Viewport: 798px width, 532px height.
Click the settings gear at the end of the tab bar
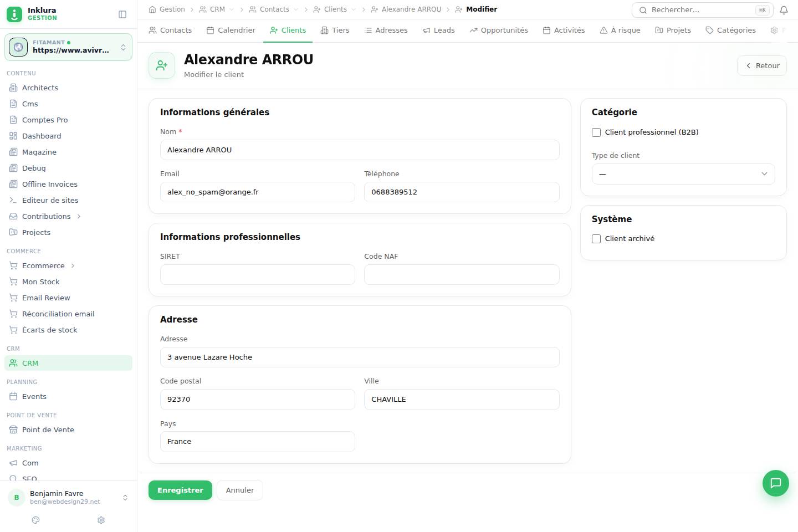pos(774,30)
